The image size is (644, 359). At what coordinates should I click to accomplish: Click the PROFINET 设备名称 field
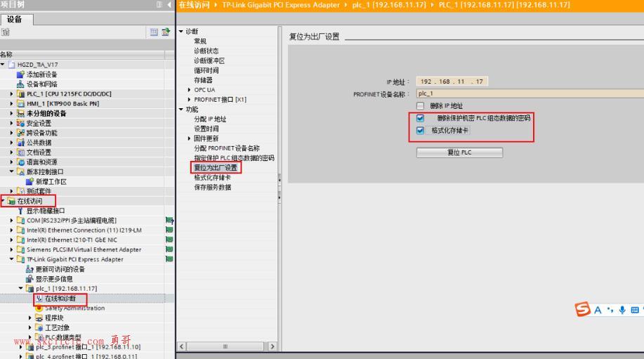530,93
